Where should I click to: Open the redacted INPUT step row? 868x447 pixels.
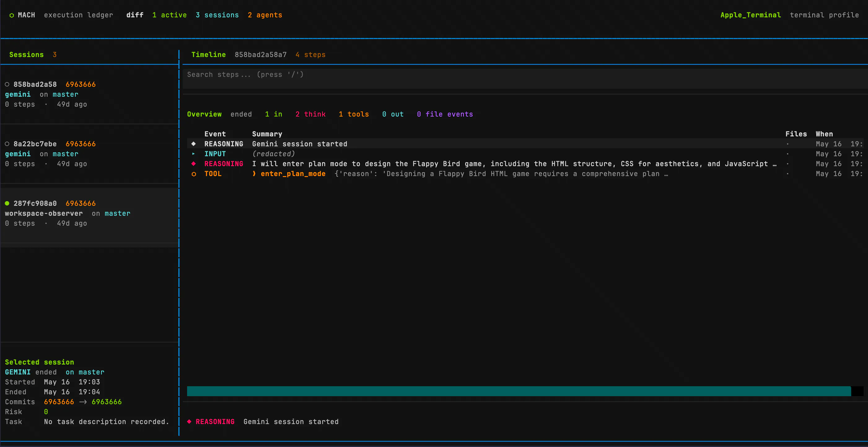pyautogui.click(x=525, y=154)
